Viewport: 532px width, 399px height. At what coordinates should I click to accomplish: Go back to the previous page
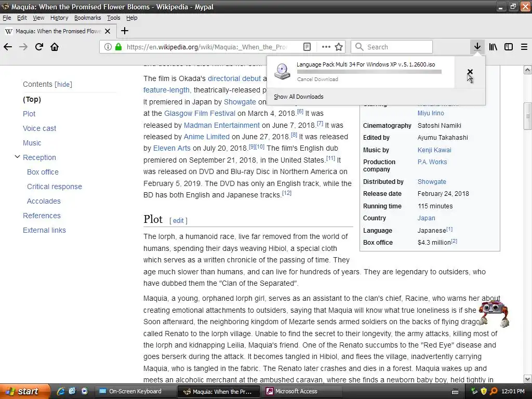pyautogui.click(x=8, y=47)
